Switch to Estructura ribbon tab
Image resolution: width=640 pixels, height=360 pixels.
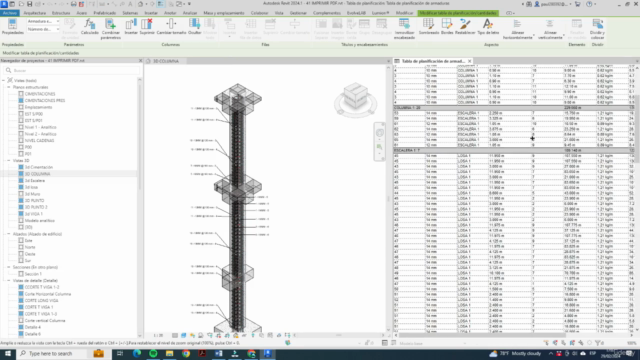[61, 13]
